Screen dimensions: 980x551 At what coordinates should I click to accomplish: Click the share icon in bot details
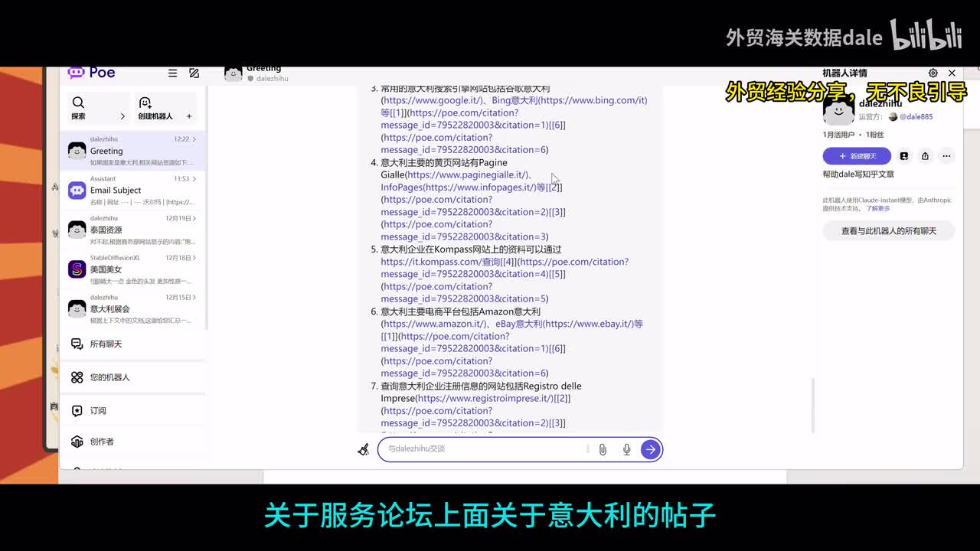[925, 156]
